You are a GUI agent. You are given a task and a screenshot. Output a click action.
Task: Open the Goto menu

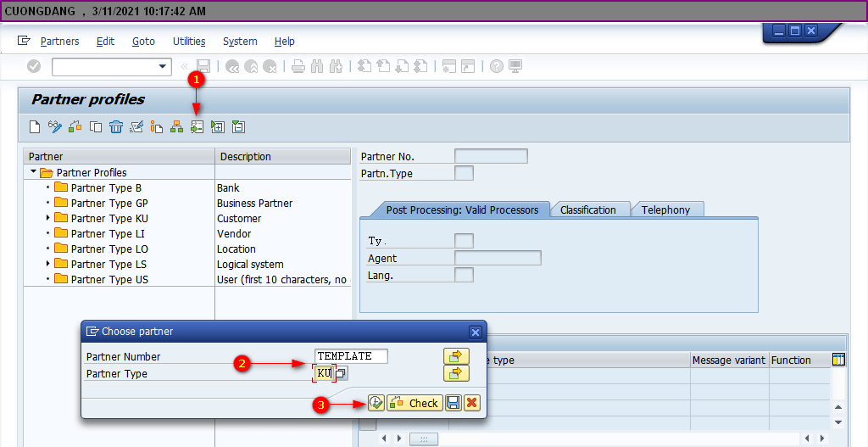point(143,42)
